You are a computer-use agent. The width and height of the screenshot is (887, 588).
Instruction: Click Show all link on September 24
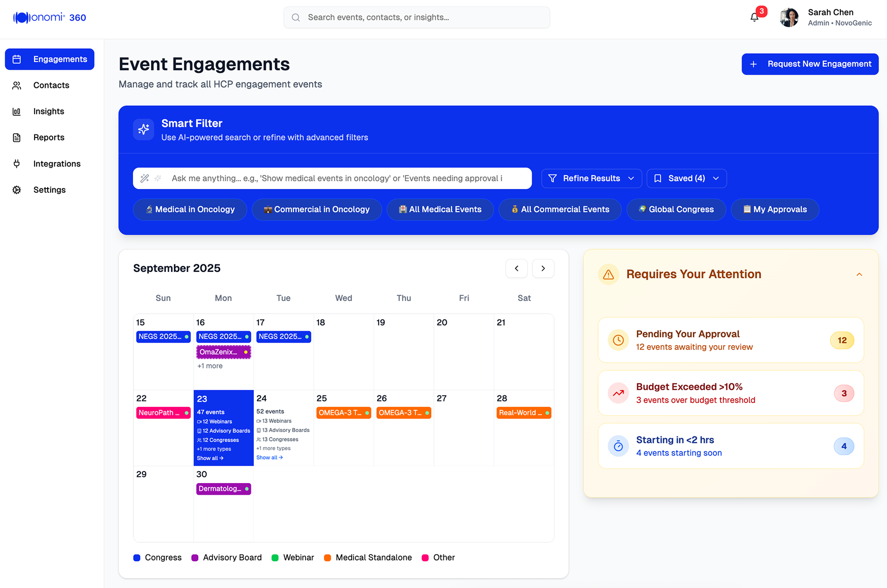coord(269,458)
